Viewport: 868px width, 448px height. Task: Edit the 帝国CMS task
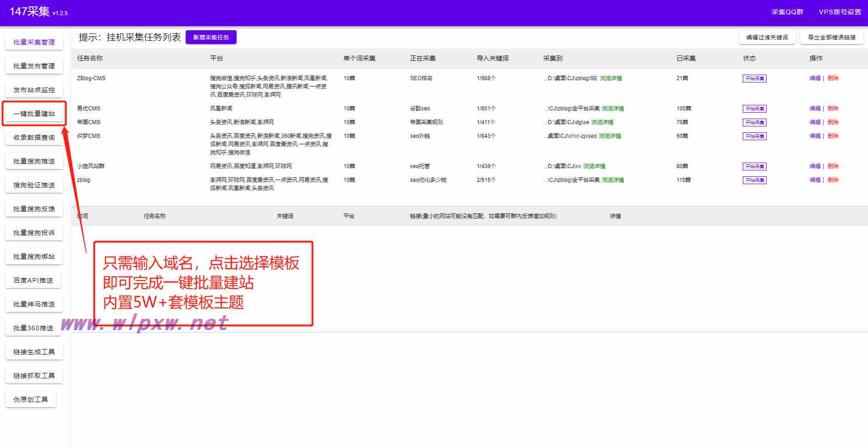click(815, 122)
